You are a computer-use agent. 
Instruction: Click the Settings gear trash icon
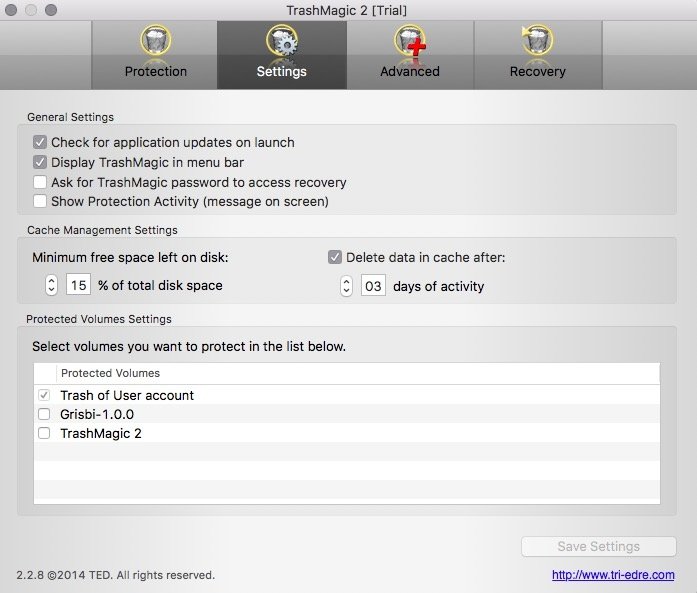(282, 40)
